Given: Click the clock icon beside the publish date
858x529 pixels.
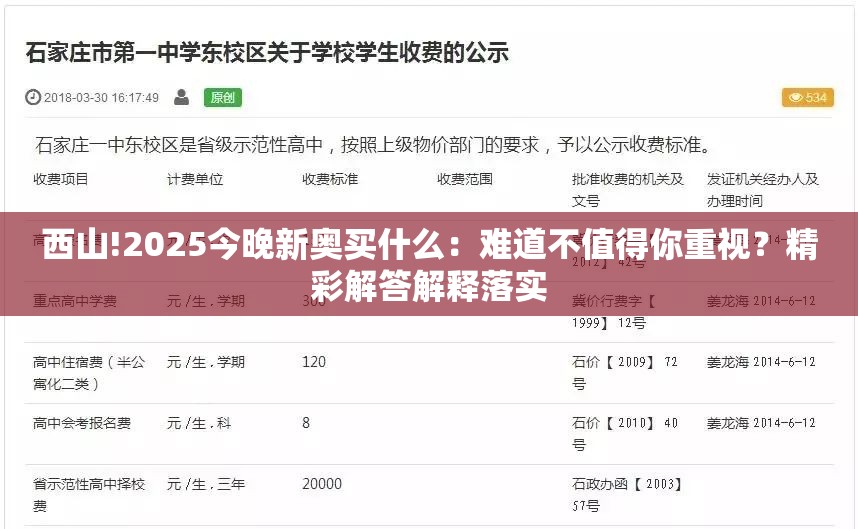Looking at the screenshot, I should pos(33,97).
